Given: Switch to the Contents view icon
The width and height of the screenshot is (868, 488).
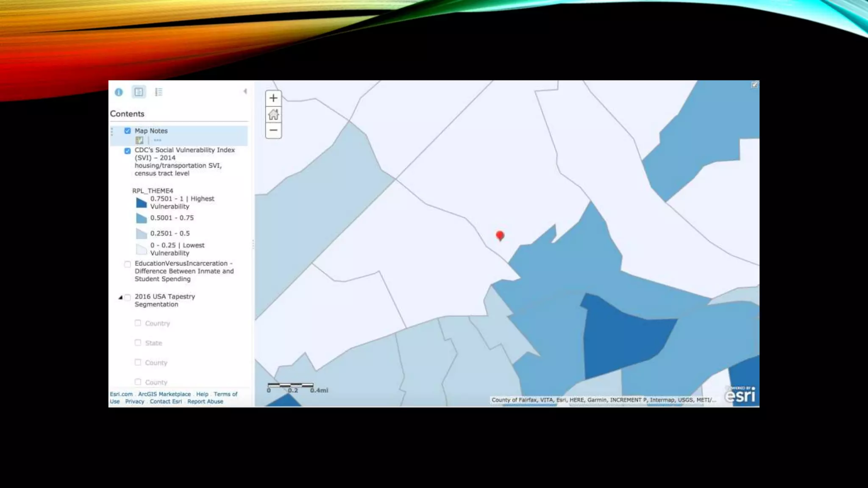Looking at the screenshot, I should point(139,92).
